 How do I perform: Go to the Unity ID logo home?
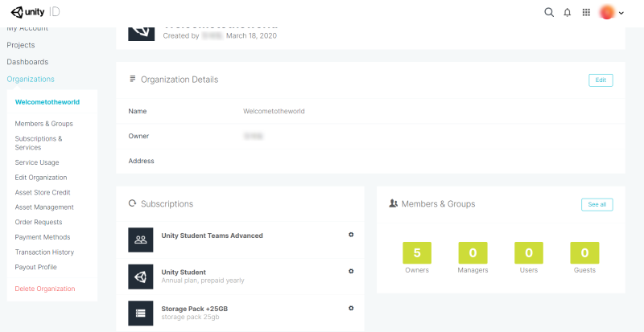[35, 12]
